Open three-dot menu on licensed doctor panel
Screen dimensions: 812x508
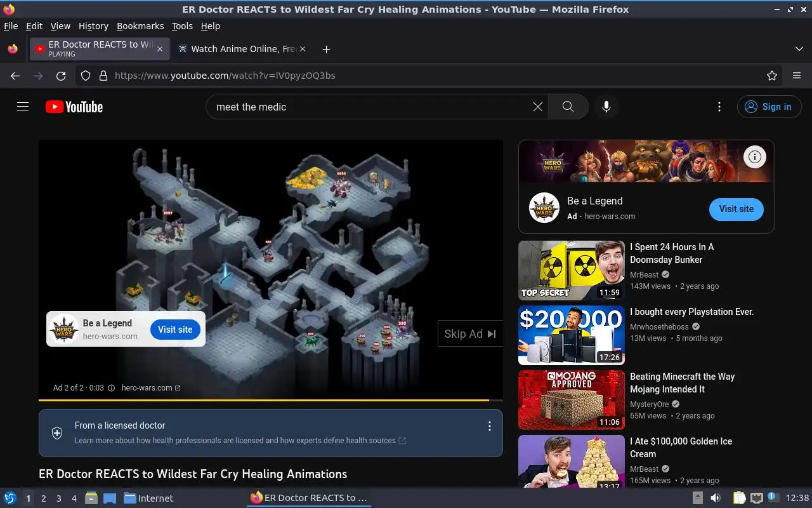click(x=489, y=426)
